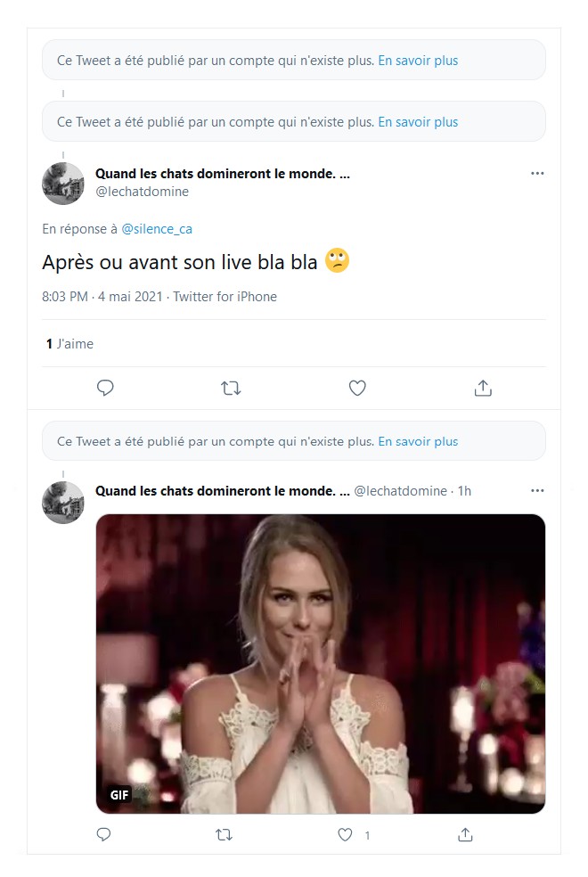588x877 pixels.
Task: Open the @silence_ca mention link
Action: click(x=157, y=229)
